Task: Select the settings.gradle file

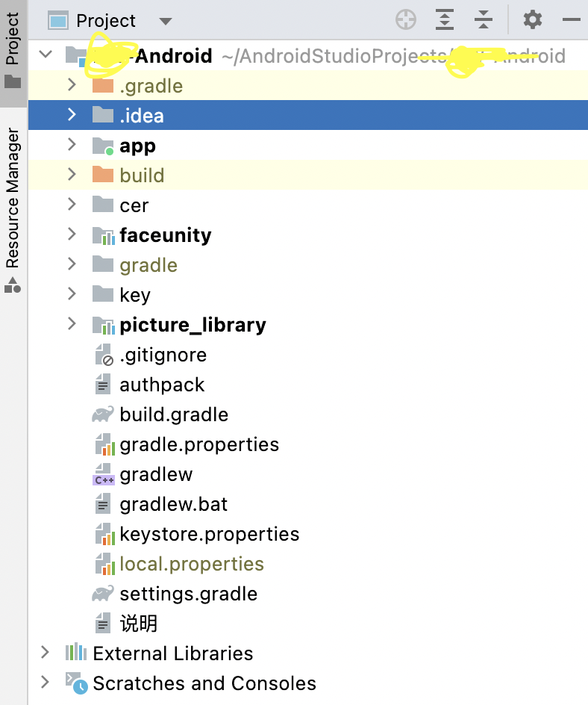Action: [x=188, y=594]
